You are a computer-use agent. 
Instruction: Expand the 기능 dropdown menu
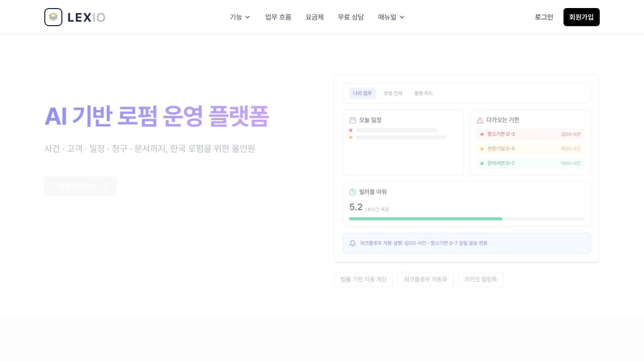click(x=239, y=17)
